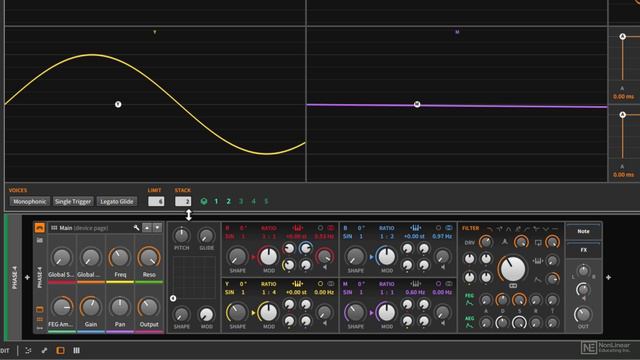Toggle the purple oscillator key-tracking circle icon
The width and height of the screenshot is (640, 360).
point(438,284)
